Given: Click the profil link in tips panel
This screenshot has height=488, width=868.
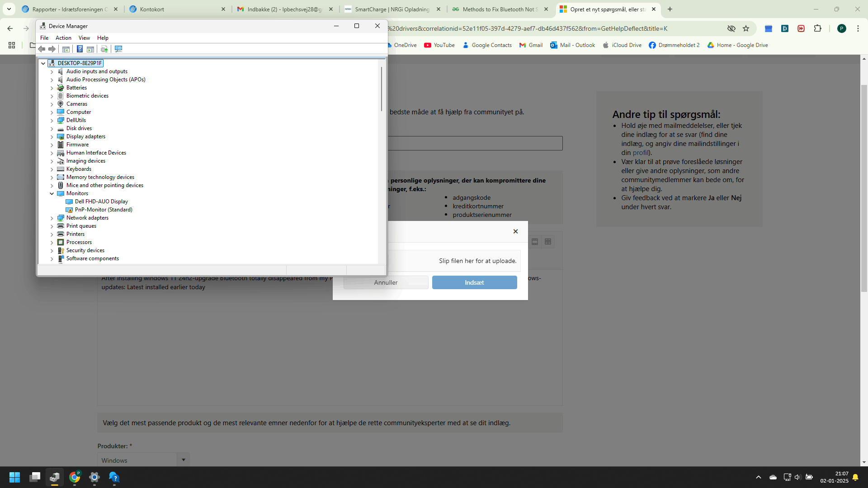Looking at the screenshot, I should (641, 153).
